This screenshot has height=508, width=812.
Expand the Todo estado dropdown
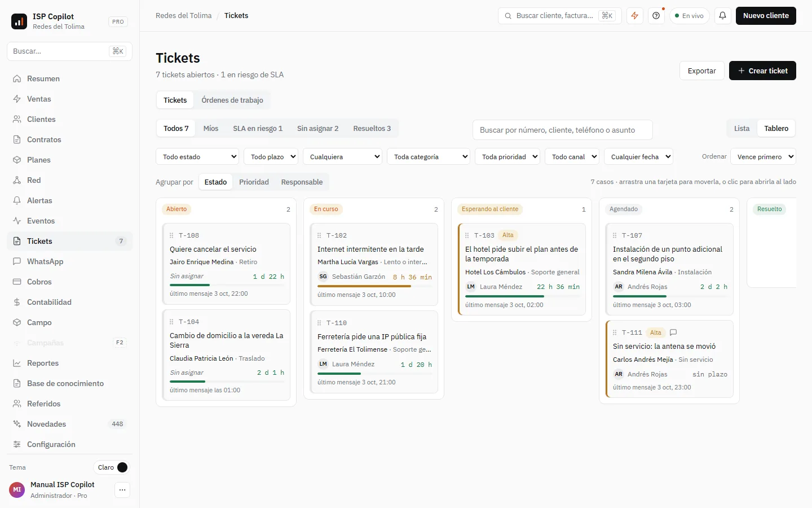[x=197, y=156]
